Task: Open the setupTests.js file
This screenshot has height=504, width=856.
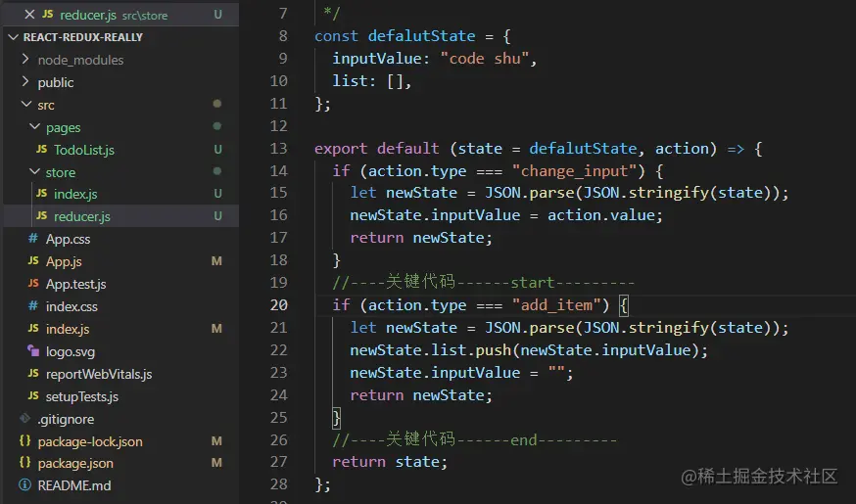Action: 82,396
